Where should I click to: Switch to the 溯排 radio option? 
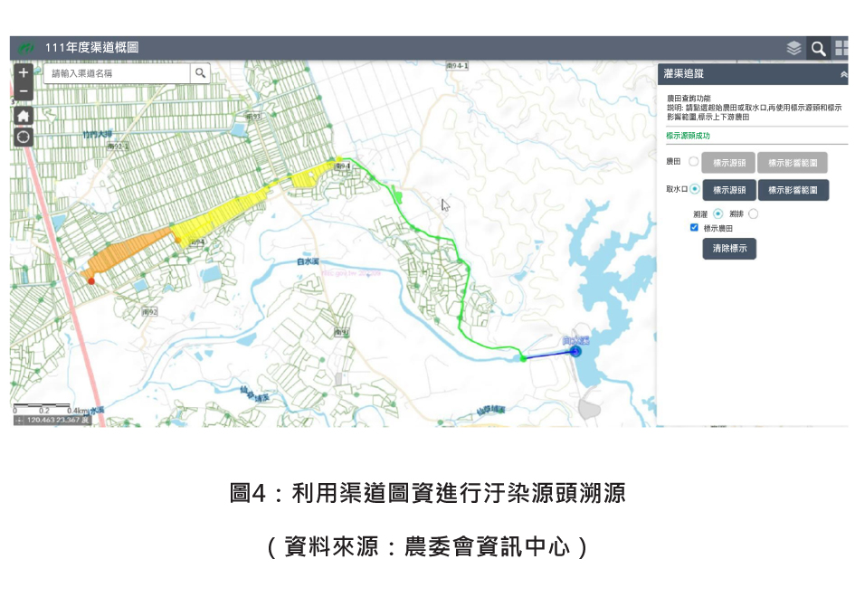click(x=753, y=213)
